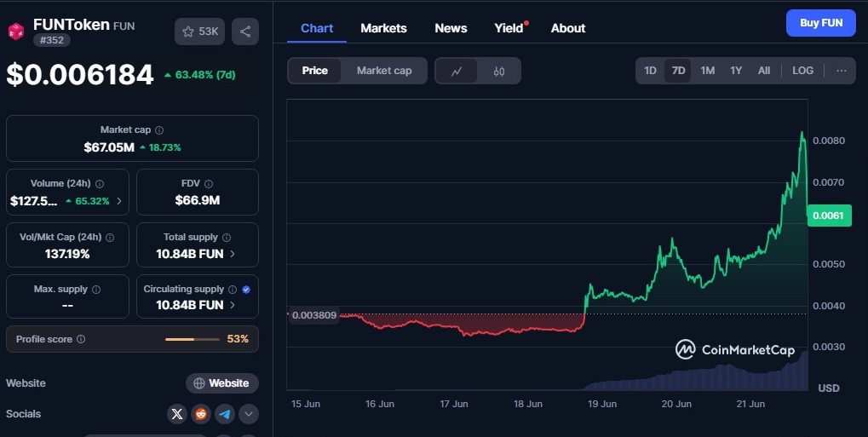Click the #352 rank badge

[51, 40]
